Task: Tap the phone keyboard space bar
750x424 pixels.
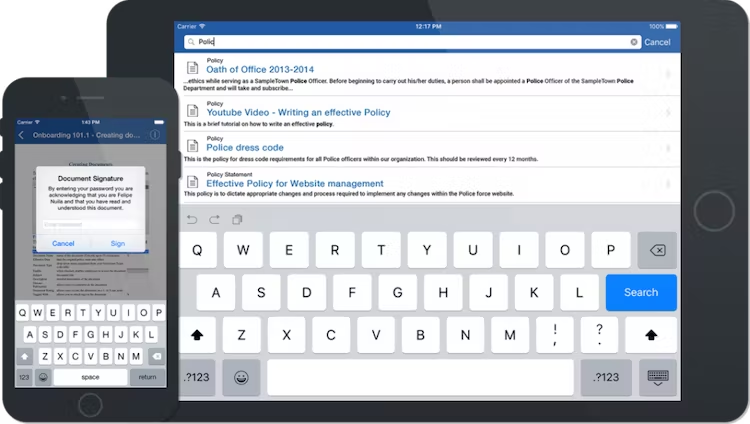Action: (90, 377)
